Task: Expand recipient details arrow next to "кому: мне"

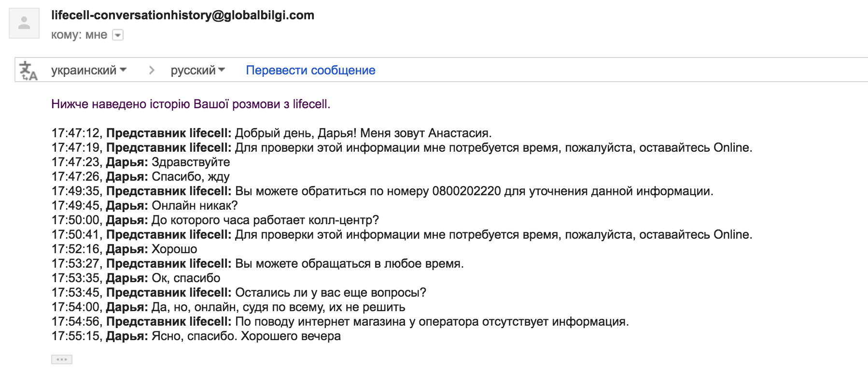Action: point(118,35)
